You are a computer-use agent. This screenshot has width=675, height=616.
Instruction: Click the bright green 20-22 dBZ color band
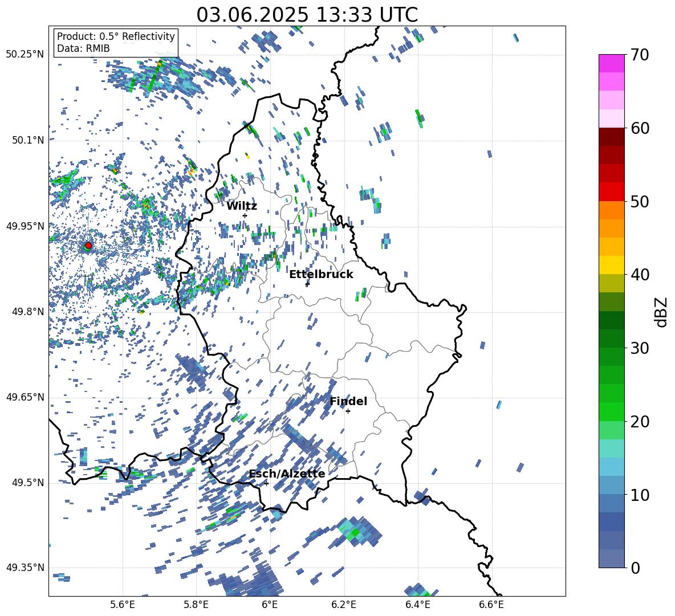[x=612, y=411]
